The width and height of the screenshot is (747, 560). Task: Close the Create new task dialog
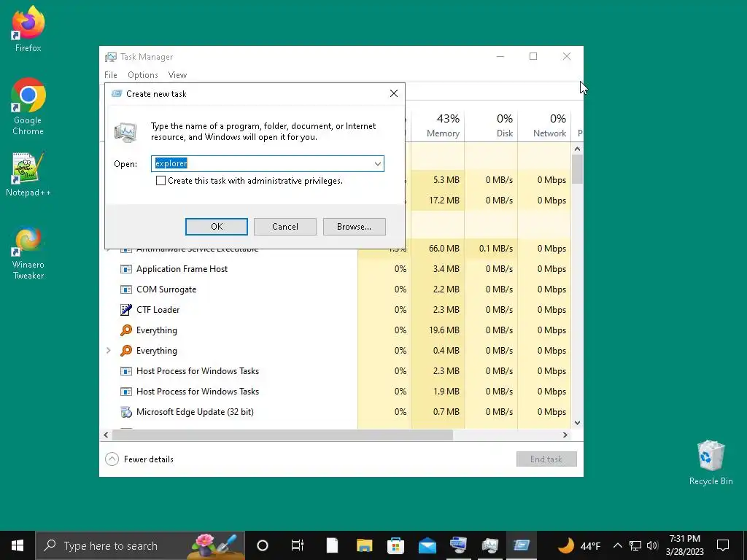[x=393, y=94]
